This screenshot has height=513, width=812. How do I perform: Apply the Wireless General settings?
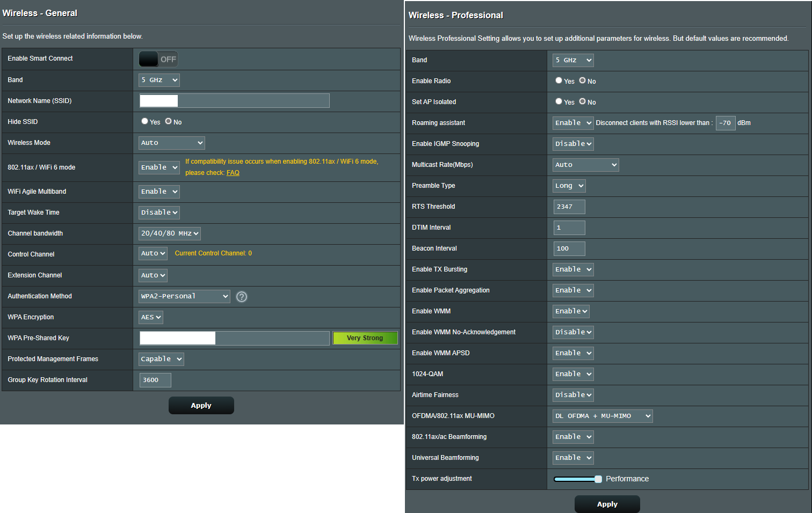click(x=201, y=406)
